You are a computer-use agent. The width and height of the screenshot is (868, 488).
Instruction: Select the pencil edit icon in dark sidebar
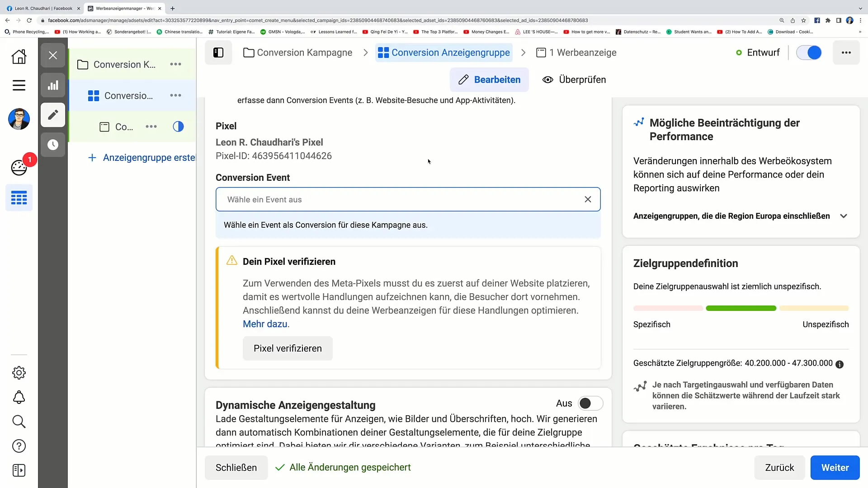pyautogui.click(x=53, y=115)
